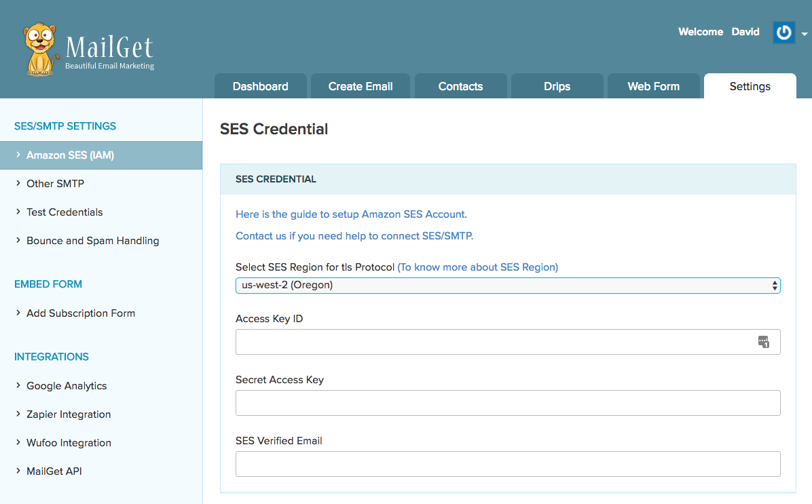Screen dimensions: 812x504
Task: Open Add Subscription Form
Action: [x=80, y=313]
